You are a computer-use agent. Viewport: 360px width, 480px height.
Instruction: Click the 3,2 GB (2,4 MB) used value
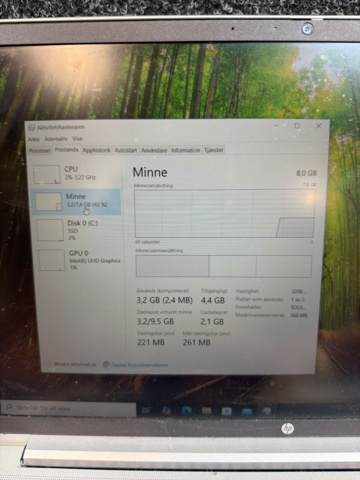[x=164, y=300]
